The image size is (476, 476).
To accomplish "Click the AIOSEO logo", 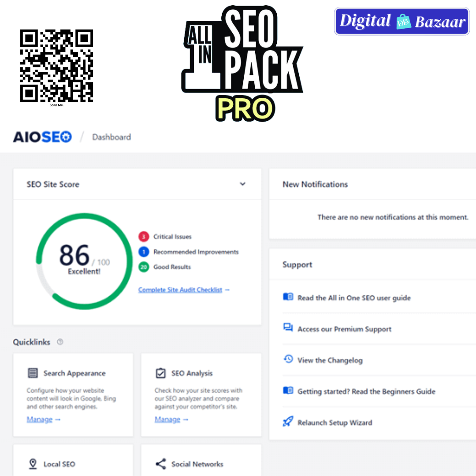I will [x=42, y=137].
